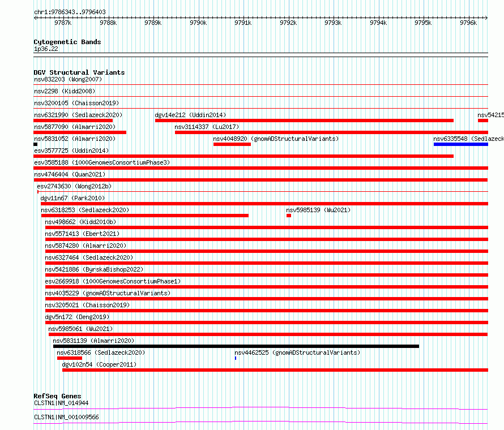
Task: Select esv2669918 (1000GenomesConsortiumPhase1)
Action: click(x=113, y=281)
